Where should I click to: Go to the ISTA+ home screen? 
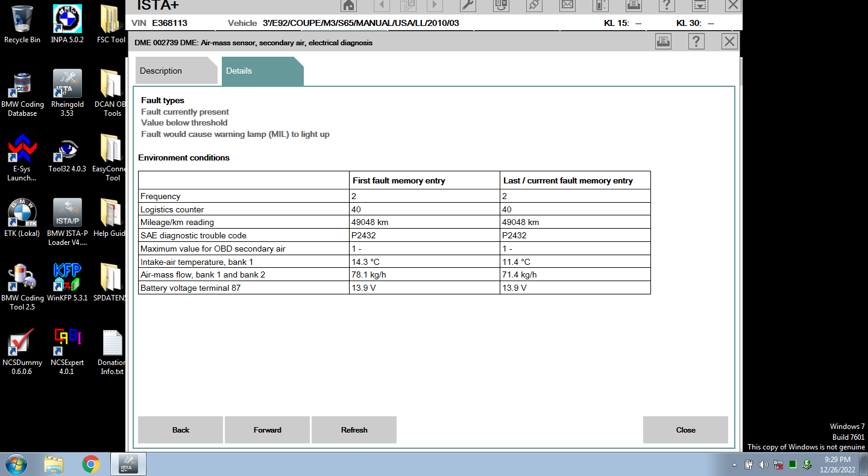point(348,5)
